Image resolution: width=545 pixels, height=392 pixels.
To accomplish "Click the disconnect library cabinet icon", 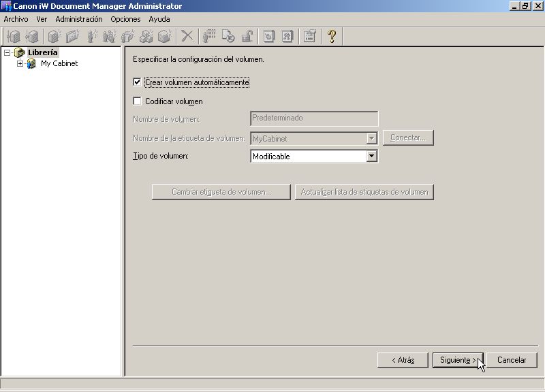I will coord(32,36).
